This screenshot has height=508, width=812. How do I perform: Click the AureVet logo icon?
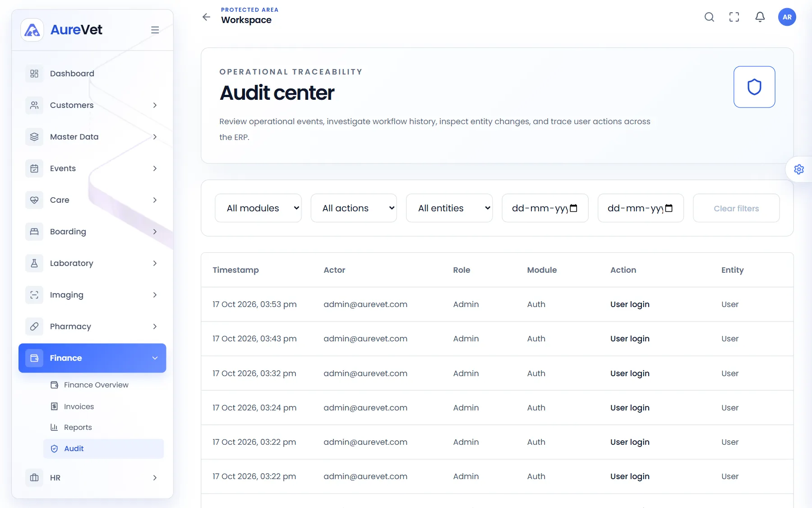(32, 30)
